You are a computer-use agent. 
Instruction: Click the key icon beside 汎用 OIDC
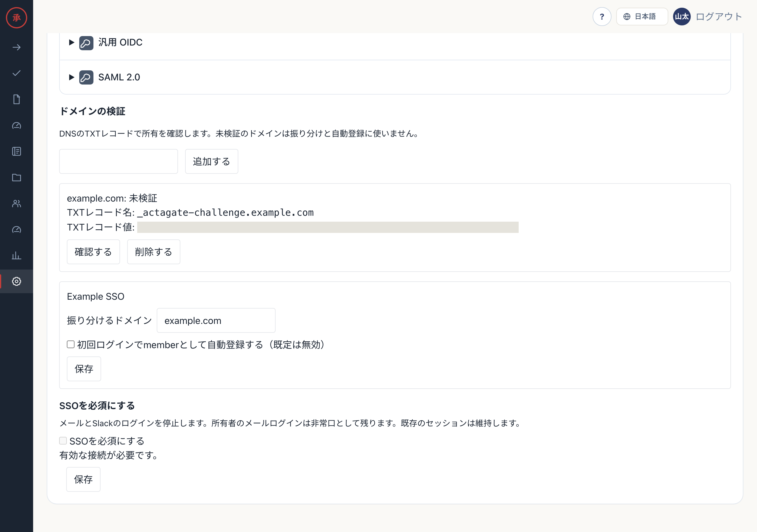pos(86,43)
